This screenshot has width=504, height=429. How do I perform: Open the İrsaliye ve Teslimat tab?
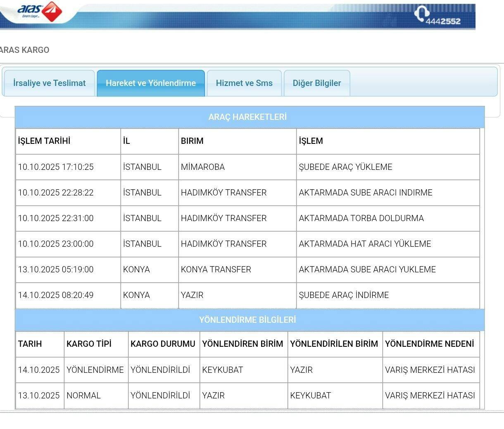click(x=49, y=83)
